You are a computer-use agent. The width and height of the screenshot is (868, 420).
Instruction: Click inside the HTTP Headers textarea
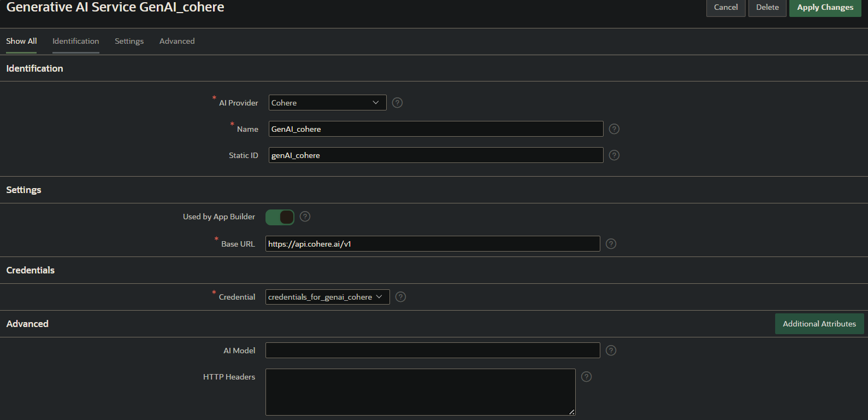(421, 392)
